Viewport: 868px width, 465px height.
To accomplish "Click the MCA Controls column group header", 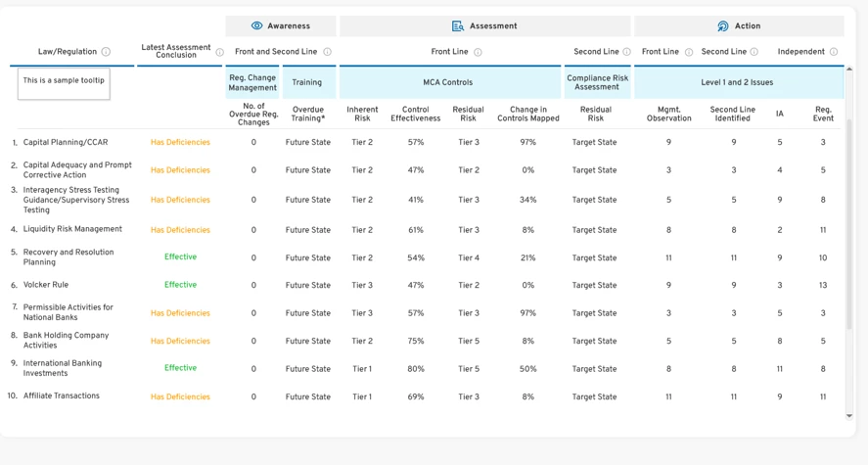I will (x=449, y=82).
